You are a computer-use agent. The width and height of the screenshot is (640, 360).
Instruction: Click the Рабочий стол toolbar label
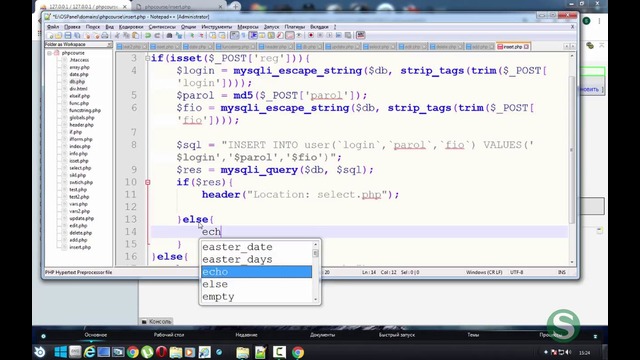coord(169,335)
